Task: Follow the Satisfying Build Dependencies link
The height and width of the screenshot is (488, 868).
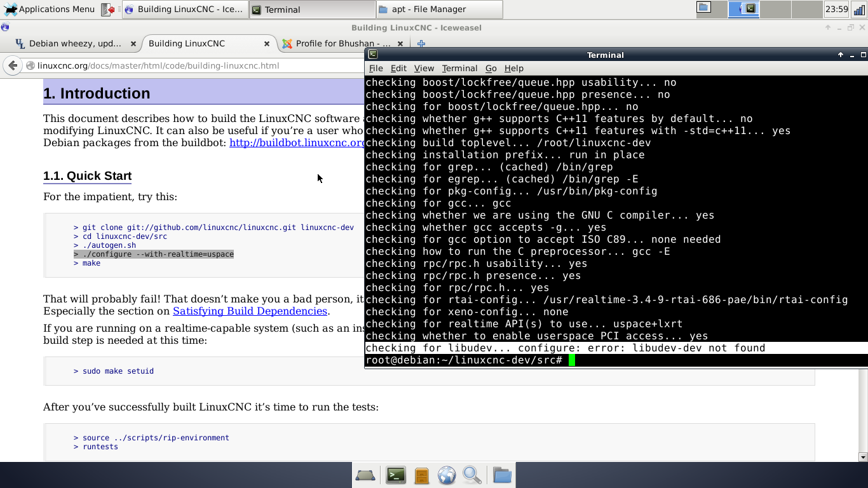Action: click(250, 311)
